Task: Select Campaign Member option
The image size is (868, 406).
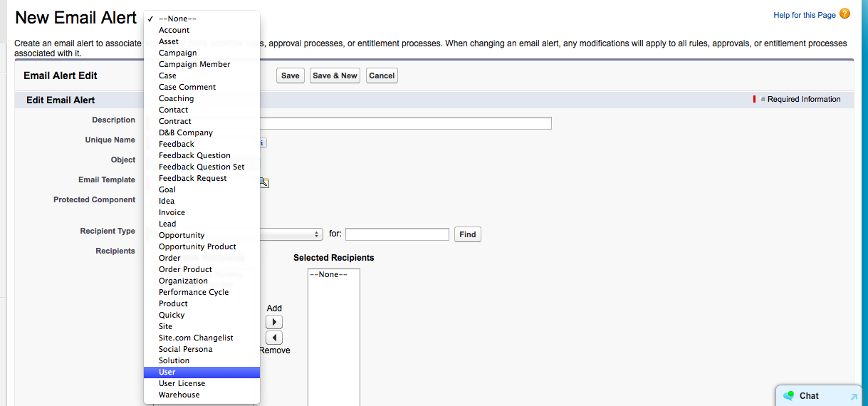Action: coord(202,64)
